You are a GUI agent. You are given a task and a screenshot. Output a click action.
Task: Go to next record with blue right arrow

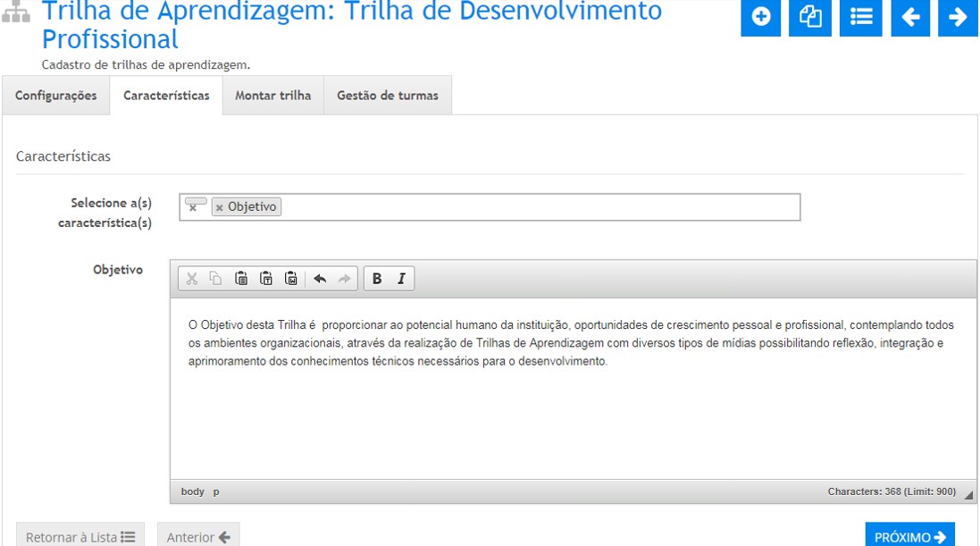tap(958, 17)
